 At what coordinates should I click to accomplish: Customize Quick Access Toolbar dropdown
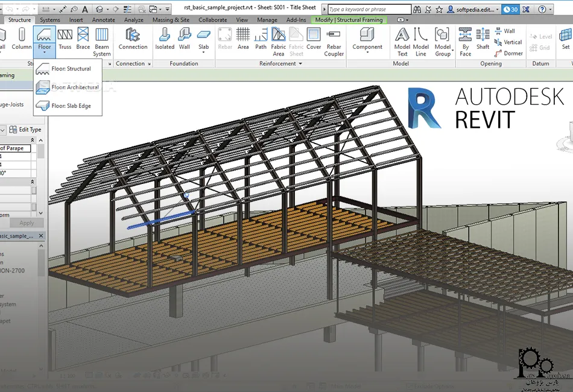(x=167, y=9)
